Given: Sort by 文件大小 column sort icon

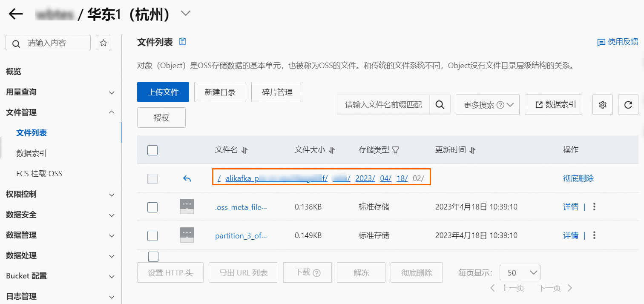Looking at the screenshot, I should coord(332,150).
